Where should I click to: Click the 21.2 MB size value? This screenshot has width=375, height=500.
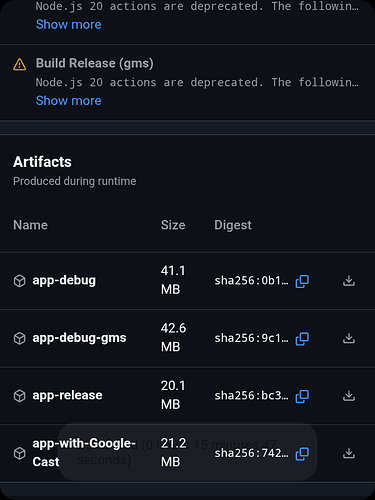click(173, 453)
